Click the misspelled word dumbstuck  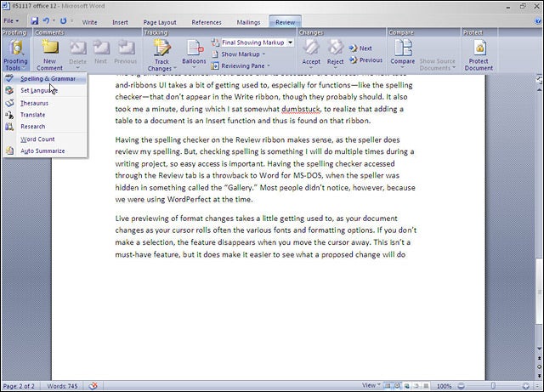coord(301,109)
